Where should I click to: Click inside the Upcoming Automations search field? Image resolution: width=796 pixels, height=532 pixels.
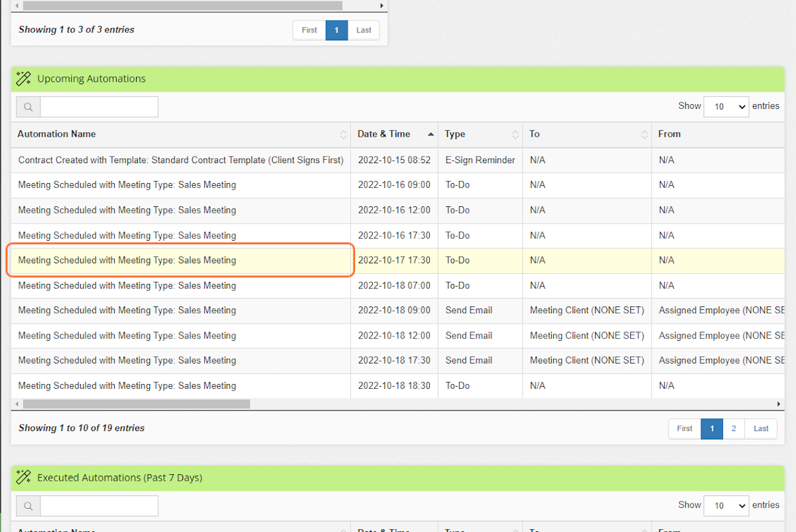point(99,107)
